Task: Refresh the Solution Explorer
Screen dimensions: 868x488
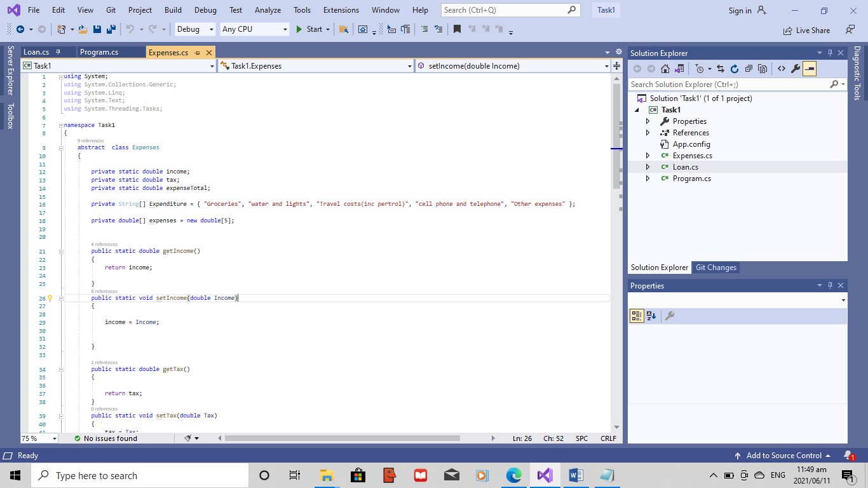Action: pyautogui.click(x=735, y=68)
